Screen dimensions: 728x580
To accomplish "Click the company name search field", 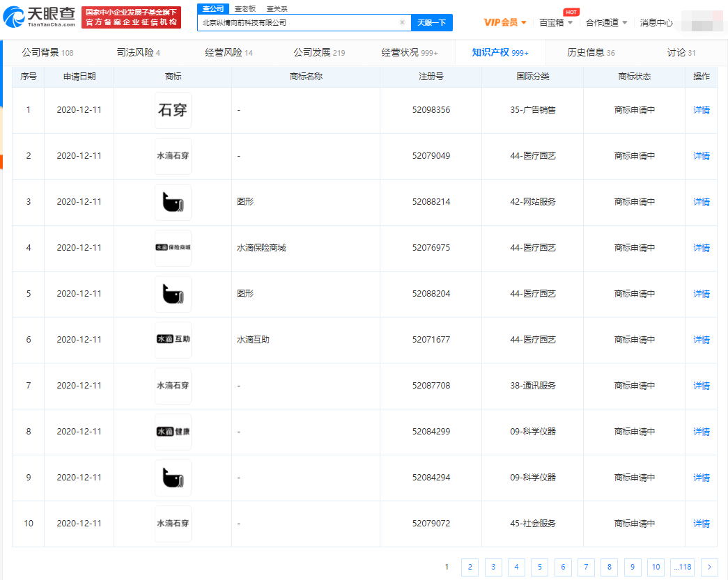I will [300, 22].
